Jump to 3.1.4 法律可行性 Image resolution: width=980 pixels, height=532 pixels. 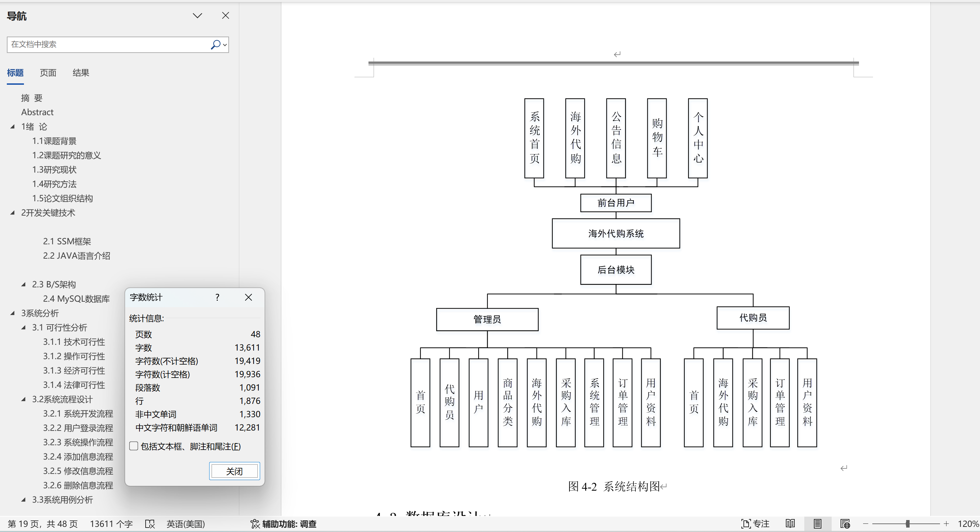coord(74,385)
